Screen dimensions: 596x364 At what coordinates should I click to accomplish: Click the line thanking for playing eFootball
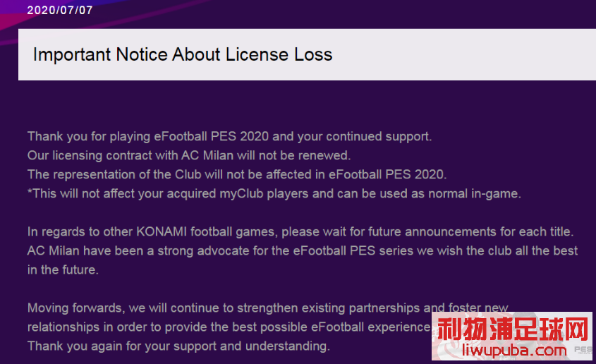(229, 136)
